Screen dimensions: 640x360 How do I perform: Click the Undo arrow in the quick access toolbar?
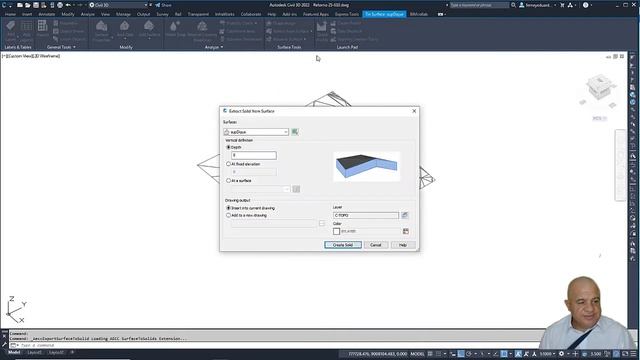pyautogui.click(x=68, y=5)
